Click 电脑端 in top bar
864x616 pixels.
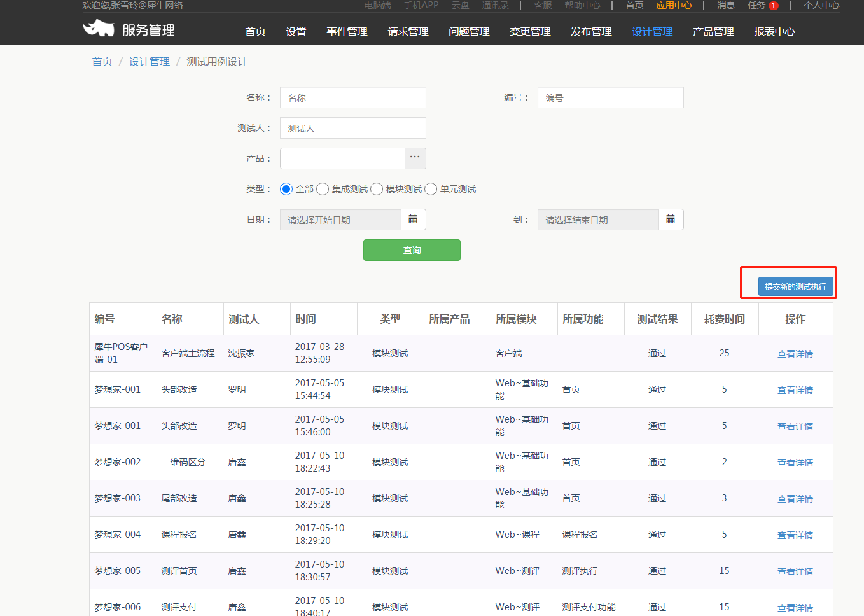pos(377,5)
